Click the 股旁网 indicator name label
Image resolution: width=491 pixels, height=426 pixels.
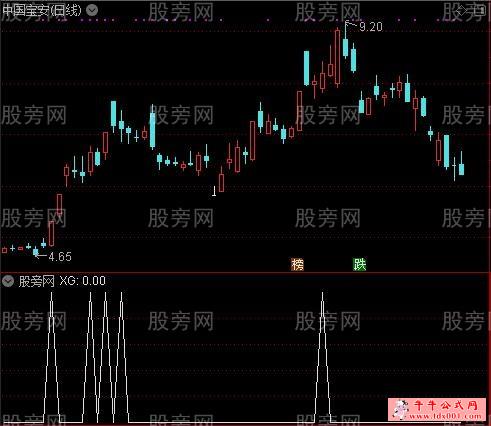click(36, 281)
